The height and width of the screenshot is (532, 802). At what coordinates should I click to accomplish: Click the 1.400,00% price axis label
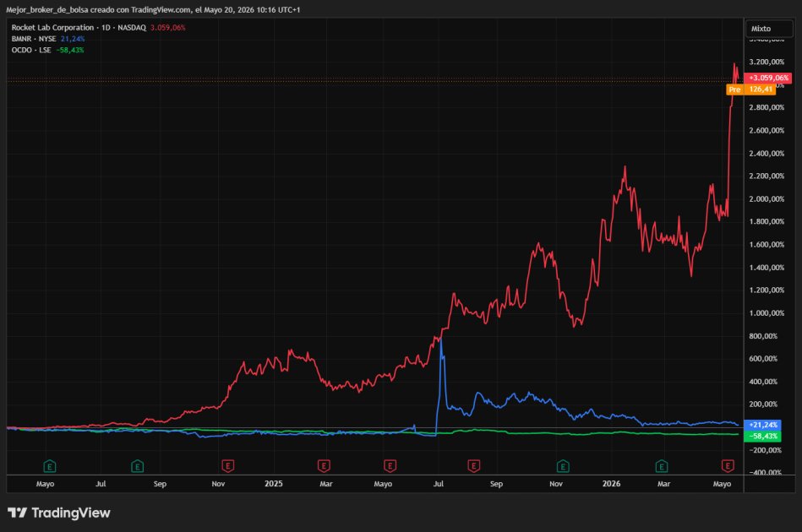pyautogui.click(x=767, y=268)
